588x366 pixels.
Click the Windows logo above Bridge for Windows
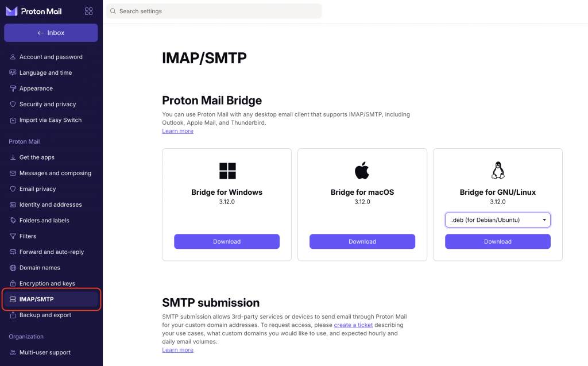[227, 170]
